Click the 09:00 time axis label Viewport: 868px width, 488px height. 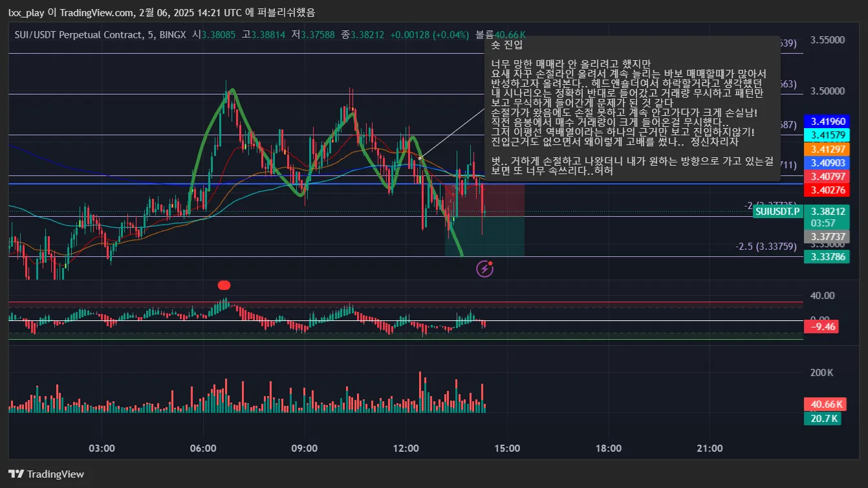305,448
